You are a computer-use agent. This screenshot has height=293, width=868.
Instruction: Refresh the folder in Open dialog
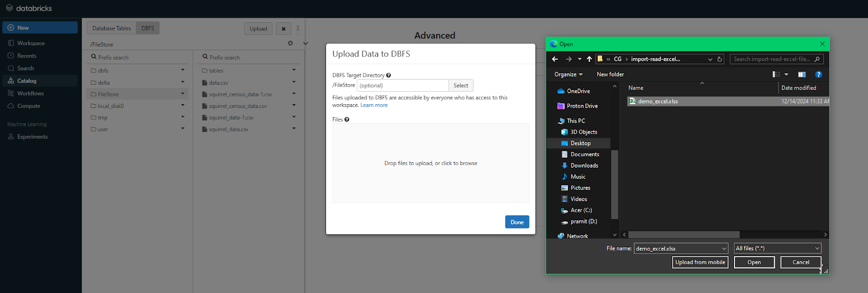coord(720,59)
